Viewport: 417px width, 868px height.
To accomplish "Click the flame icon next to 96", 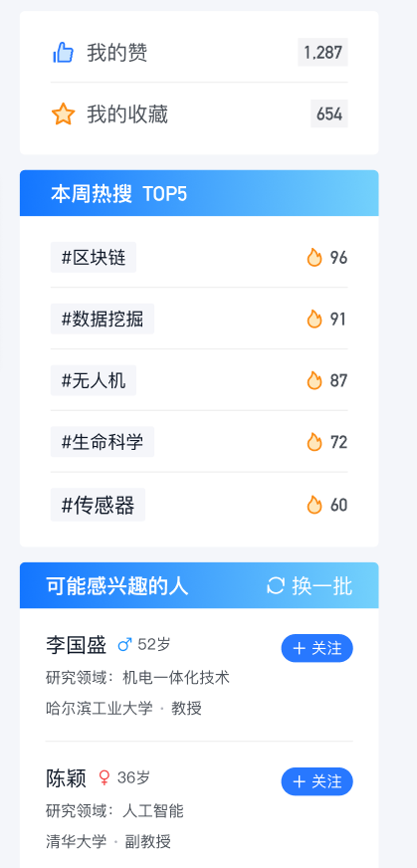I will [x=314, y=258].
